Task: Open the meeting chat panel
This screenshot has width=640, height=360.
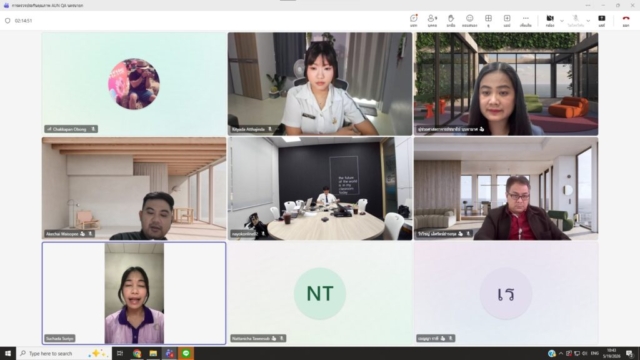Action: (413, 20)
